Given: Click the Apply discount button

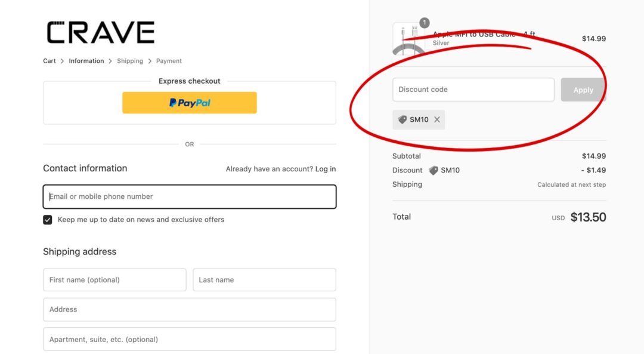Looking at the screenshot, I should click(x=583, y=89).
